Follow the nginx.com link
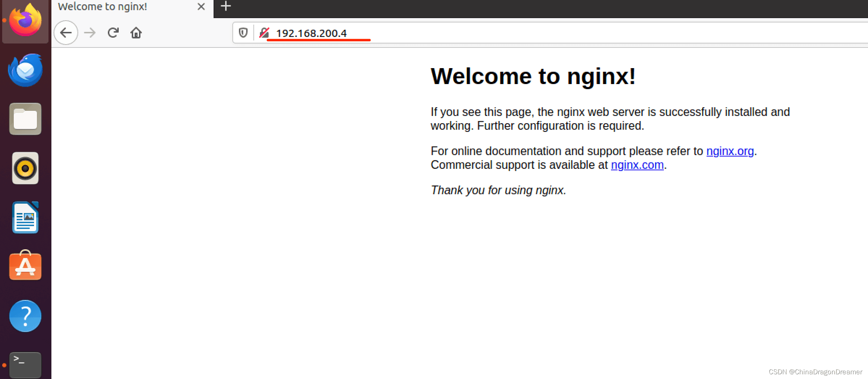Image resolution: width=868 pixels, height=379 pixels. coord(637,165)
